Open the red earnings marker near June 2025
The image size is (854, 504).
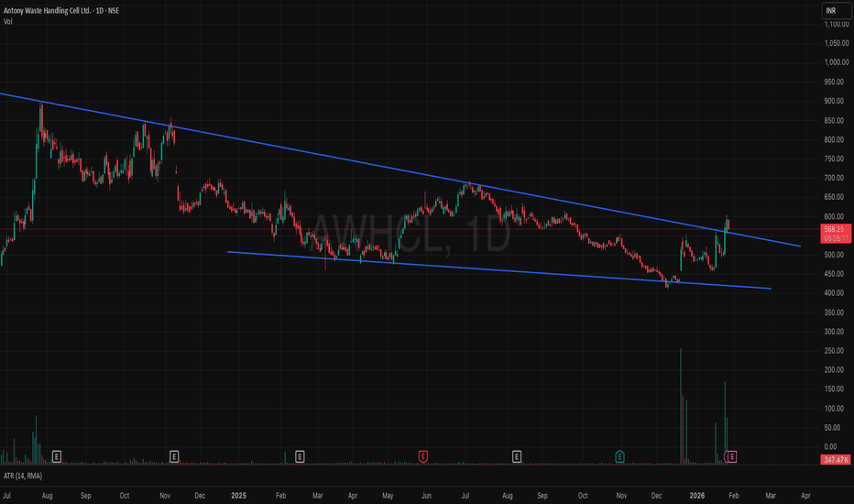pos(422,456)
